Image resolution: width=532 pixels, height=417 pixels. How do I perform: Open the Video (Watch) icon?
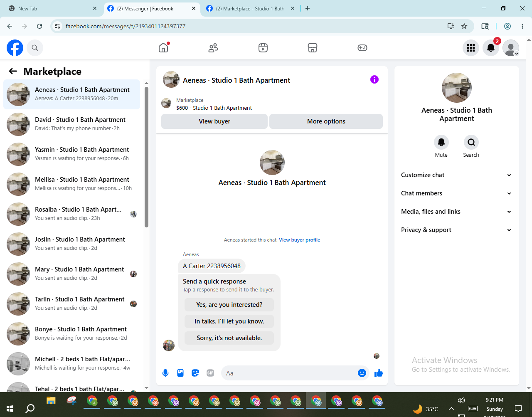(263, 48)
